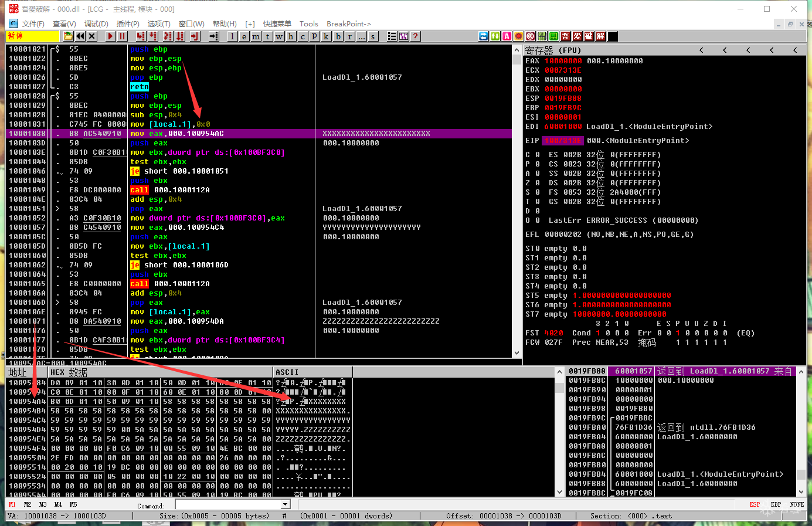Viewport: 812px width, 526px height.
Task: Open the Log window with 'l' button
Action: 233,36
